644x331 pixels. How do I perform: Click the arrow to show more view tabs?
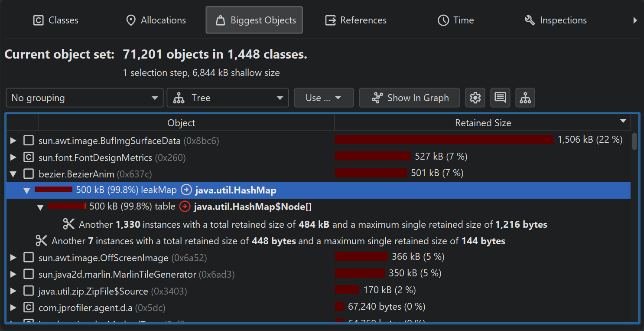[x=635, y=20]
